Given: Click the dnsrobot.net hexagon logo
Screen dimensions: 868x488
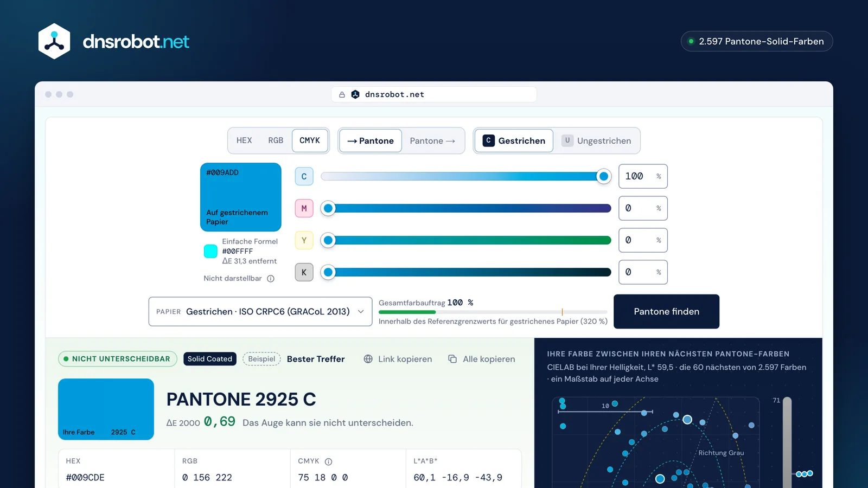Looking at the screenshot, I should click(54, 41).
